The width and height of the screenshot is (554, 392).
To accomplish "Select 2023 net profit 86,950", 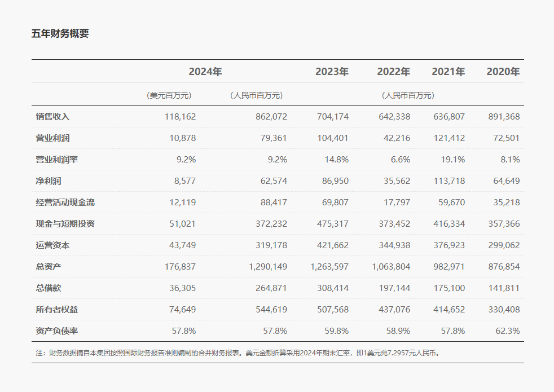I will point(335,181).
